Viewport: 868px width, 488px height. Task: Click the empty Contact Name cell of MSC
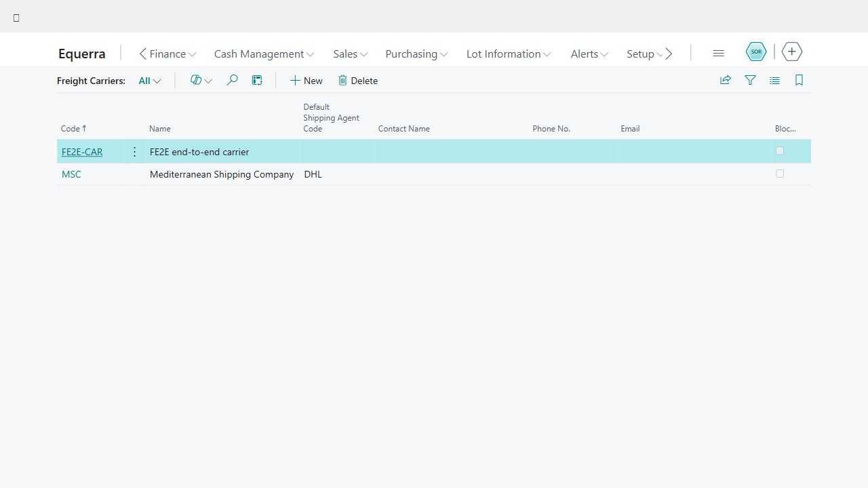pyautogui.click(x=452, y=174)
